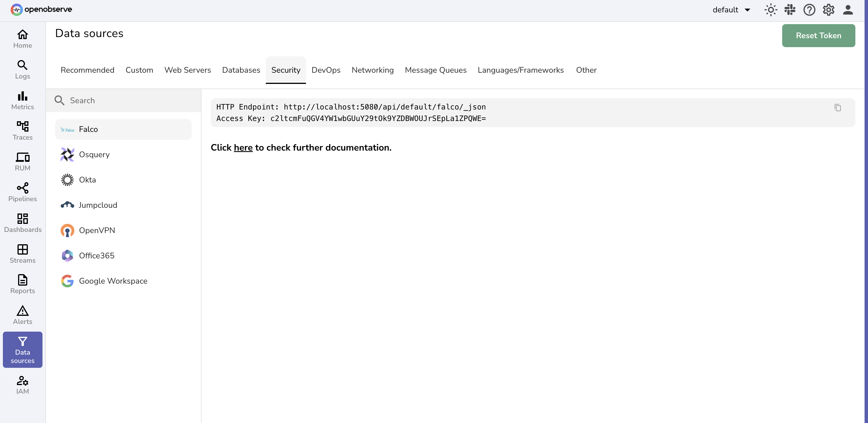The width and height of the screenshot is (868, 423).
Task: Open the Streams section
Action: 22,253
